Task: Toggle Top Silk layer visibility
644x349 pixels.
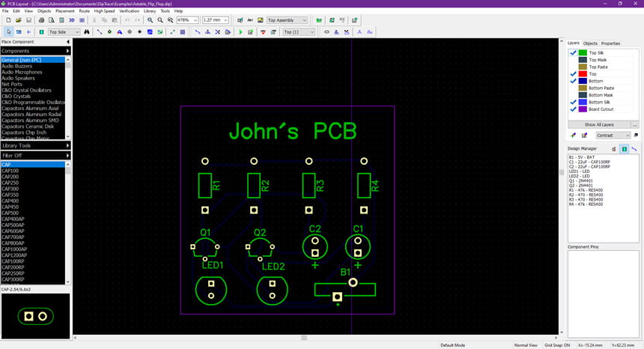Action: (574, 52)
